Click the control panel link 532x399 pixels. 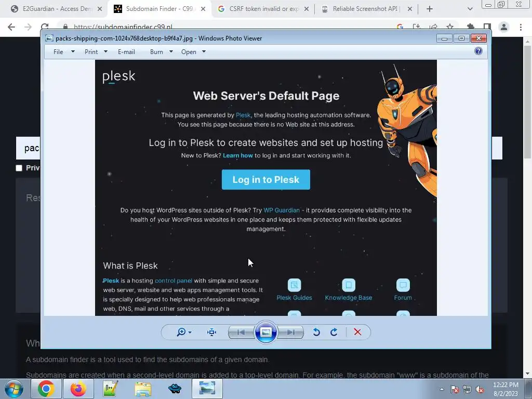174,281
